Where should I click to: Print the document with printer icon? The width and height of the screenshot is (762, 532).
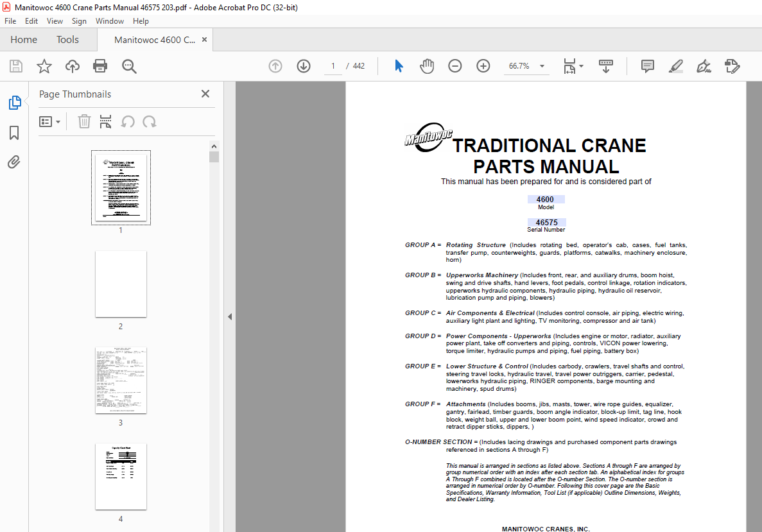(x=100, y=66)
